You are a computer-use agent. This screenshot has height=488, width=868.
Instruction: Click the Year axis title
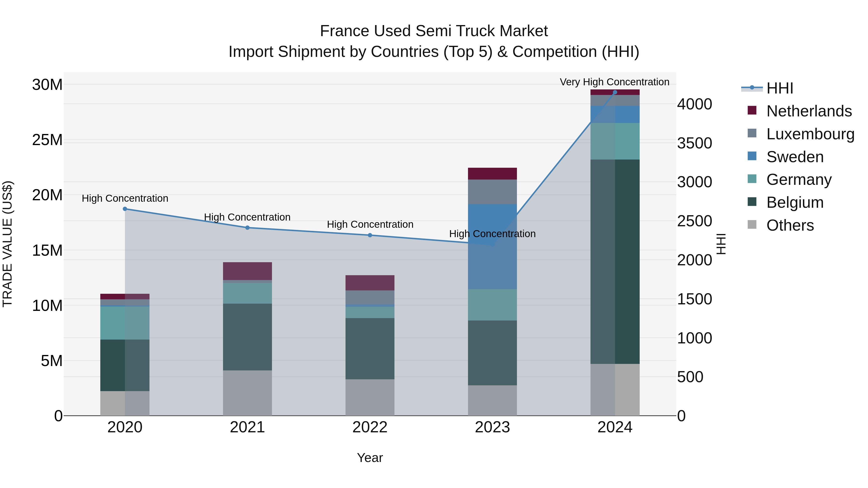click(370, 458)
